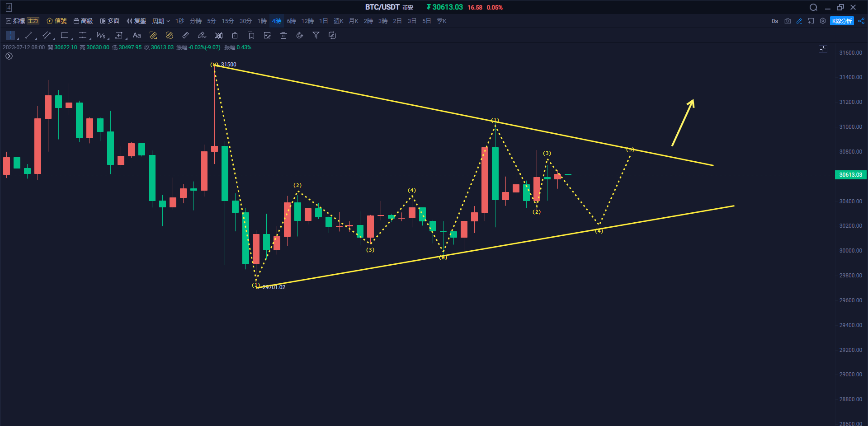Viewport: 868px width, 426px height.
Task: Select the trend line drawing tool
Action: tap(28, 35)
